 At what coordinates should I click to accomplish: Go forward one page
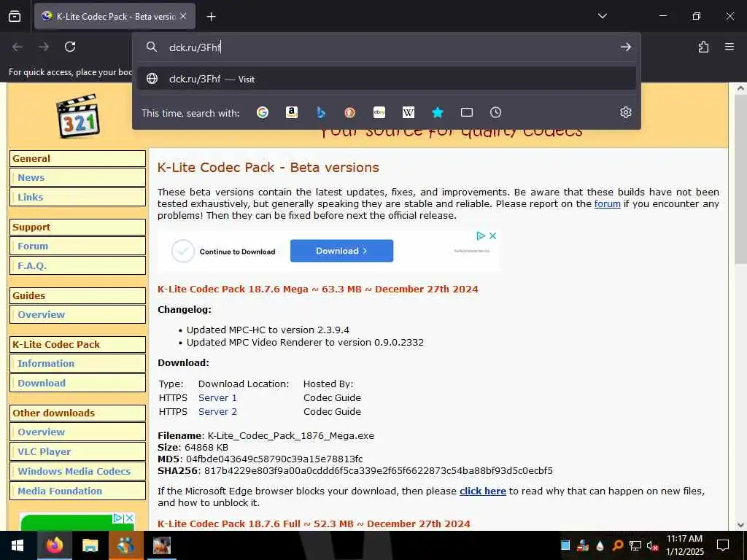(44, 47)
